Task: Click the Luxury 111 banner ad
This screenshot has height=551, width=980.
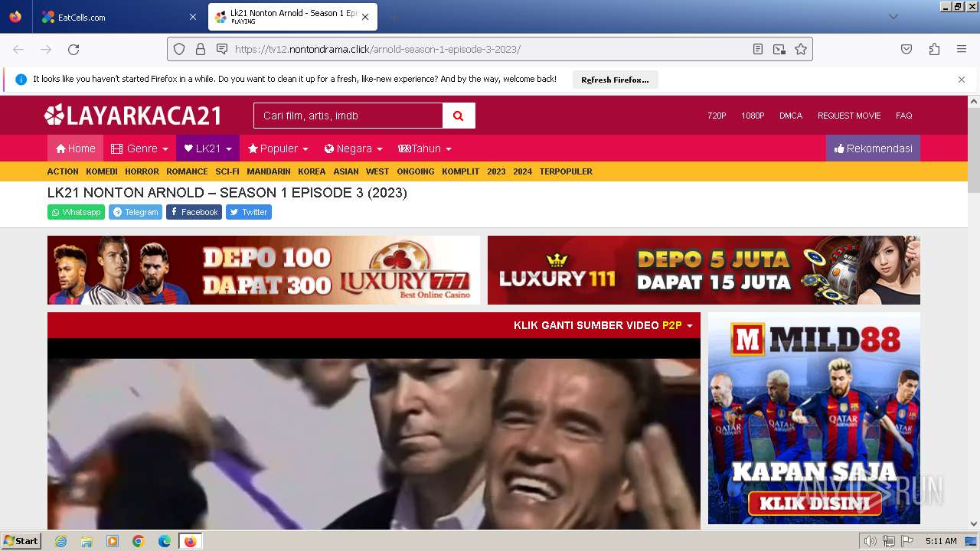Action: [x=704, y=270]
